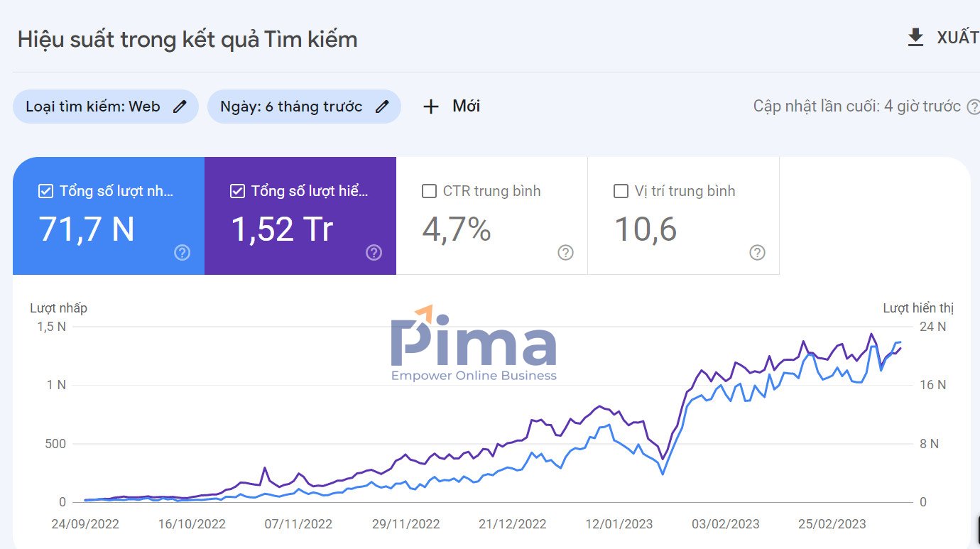Uncheck the total impressions checkbox

coord(237,191)
